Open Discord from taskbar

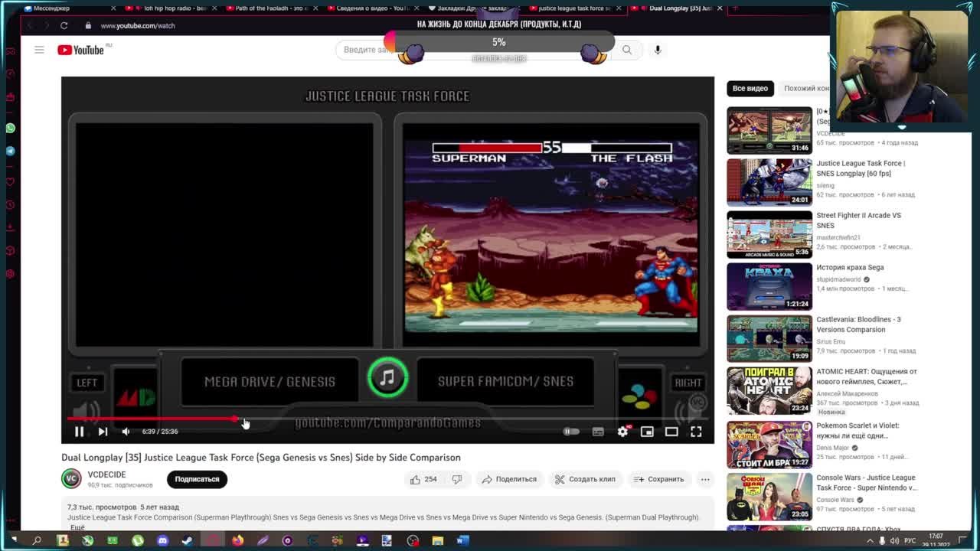[162, 540]
